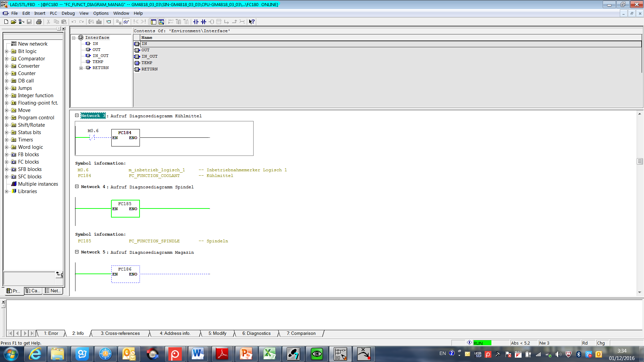Switch to the Cross-references tab
Viewport: 644px width, 362px height.
coord(120,333)
